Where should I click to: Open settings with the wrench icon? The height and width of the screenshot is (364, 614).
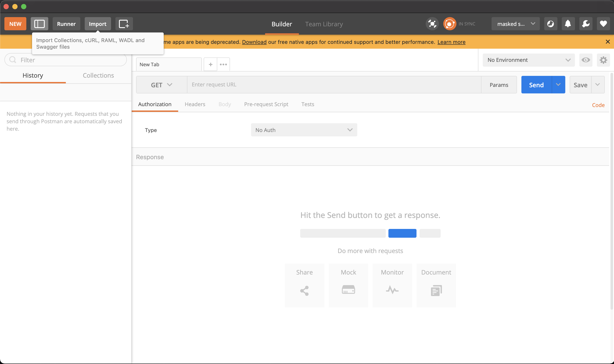pos(585,24)
